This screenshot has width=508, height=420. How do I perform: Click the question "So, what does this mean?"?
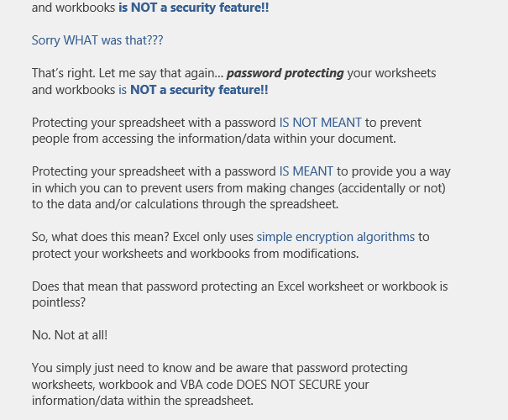tap(101, 237)
